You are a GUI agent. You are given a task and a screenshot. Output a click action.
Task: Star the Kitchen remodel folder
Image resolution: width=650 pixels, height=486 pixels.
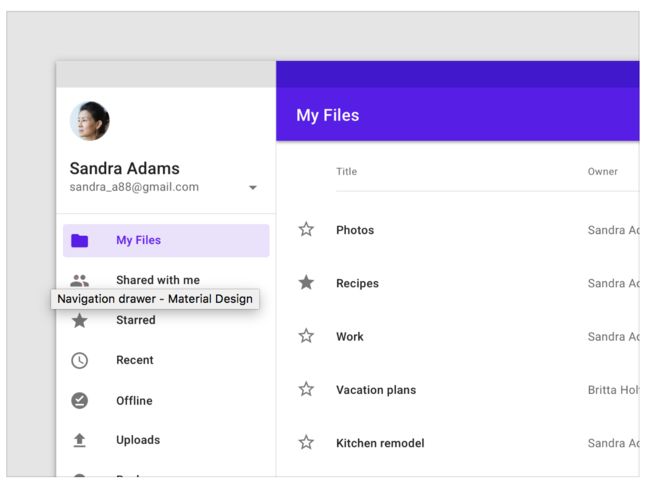click(x=306, y=442)
